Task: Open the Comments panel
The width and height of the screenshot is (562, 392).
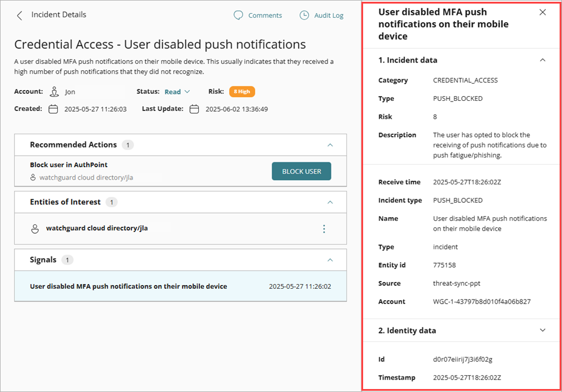Action: tap(258, 15)
